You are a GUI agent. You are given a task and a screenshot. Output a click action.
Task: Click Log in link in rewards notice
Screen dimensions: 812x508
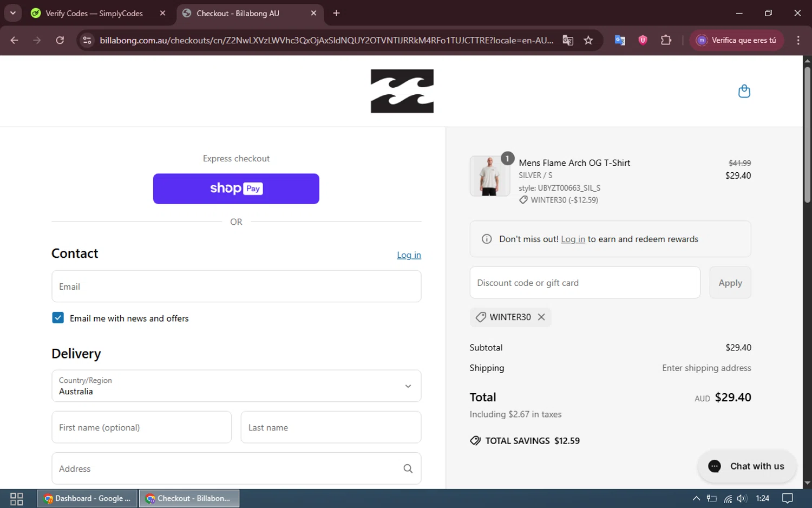pos(573,239)
